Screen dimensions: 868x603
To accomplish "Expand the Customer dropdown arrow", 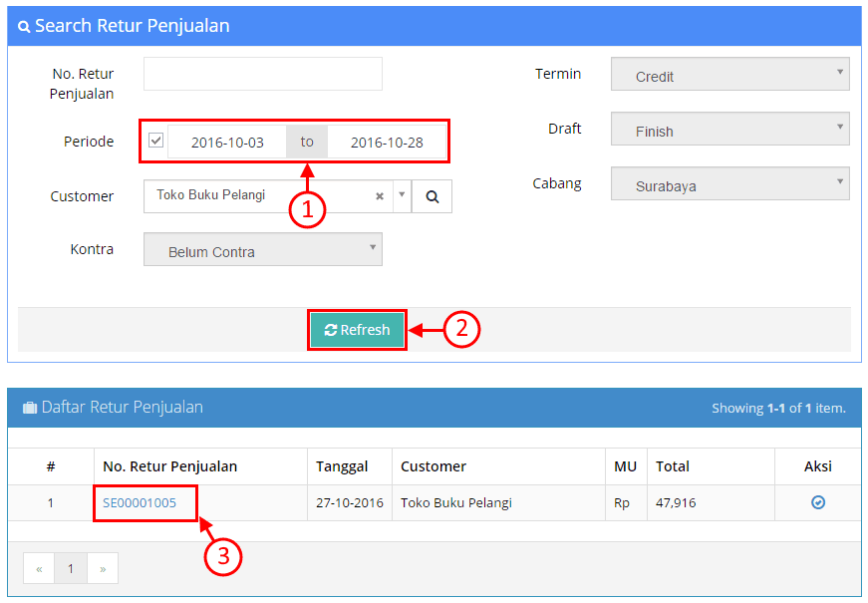I will tap(402, 195).
